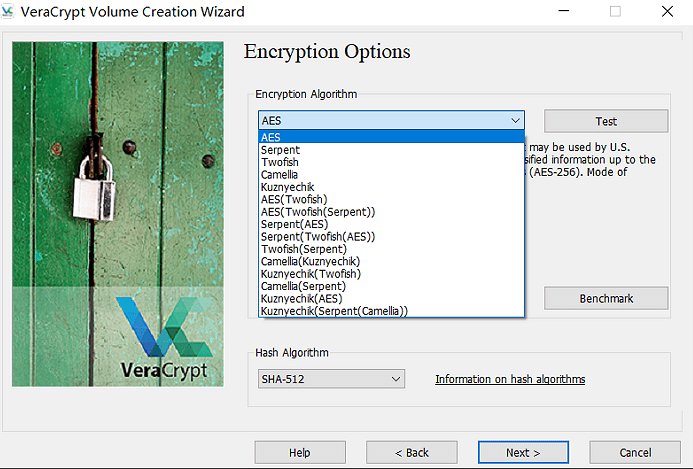Cancel the volume creation wizard
This screenshot has width=693, height=469.
coord(635,453)
